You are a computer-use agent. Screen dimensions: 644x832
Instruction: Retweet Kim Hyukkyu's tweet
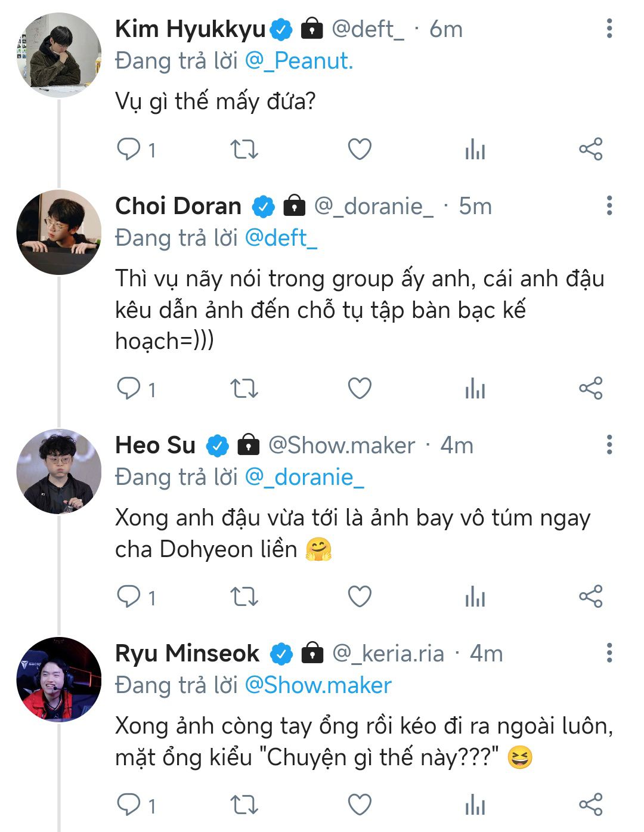coord(244,149)
